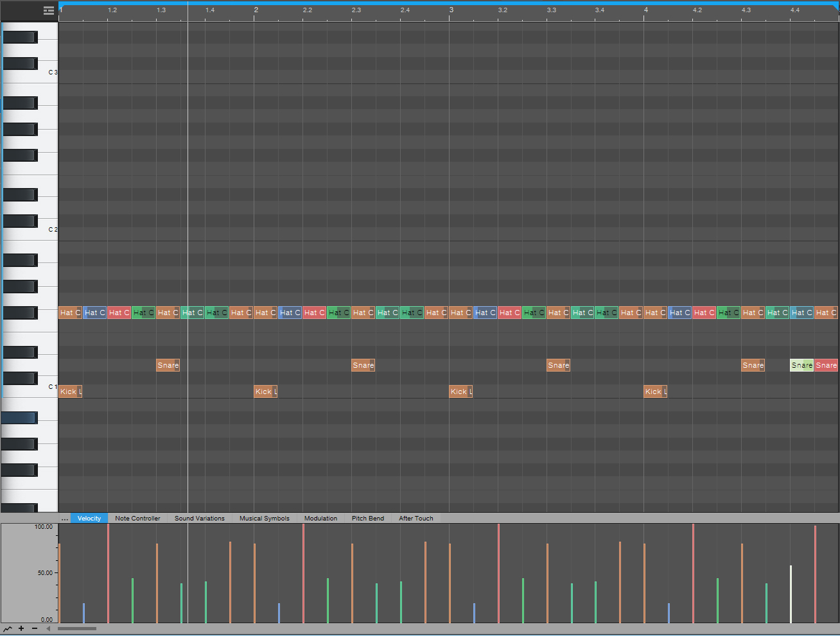840x636 pixels.
Task: Select the Kick note at bar 4
Action: tap(656, 391)
